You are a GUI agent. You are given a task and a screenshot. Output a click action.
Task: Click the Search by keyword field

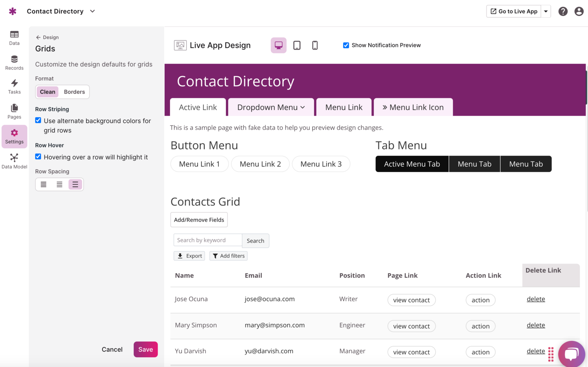click(x=207, y=240)
